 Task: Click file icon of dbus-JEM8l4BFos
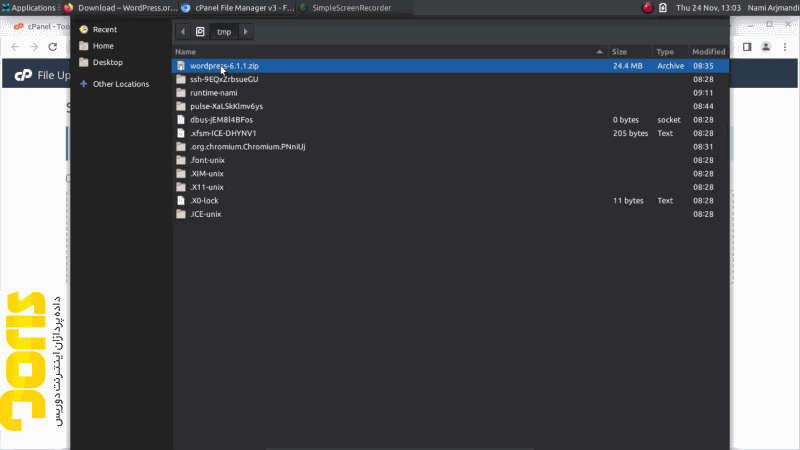coord(181,120)
